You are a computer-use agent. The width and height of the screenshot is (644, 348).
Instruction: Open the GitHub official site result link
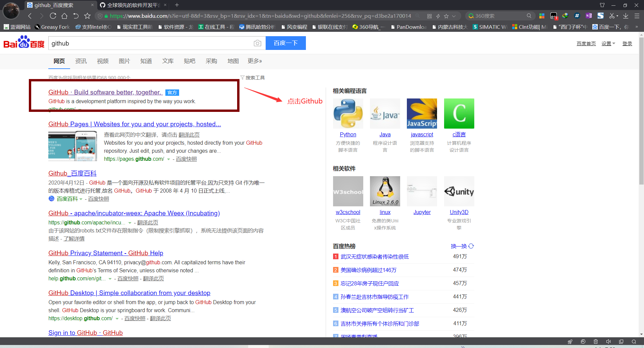(x=105, y=92)
